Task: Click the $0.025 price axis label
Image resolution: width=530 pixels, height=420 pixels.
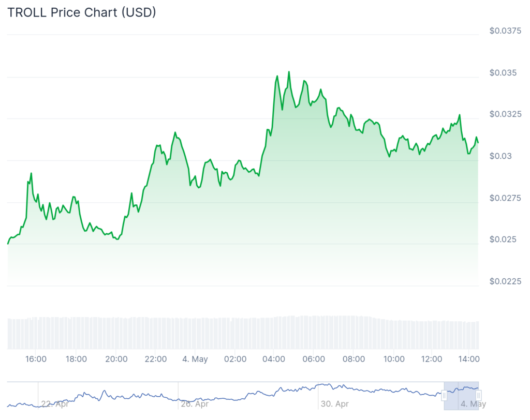Action: (503, 239)
